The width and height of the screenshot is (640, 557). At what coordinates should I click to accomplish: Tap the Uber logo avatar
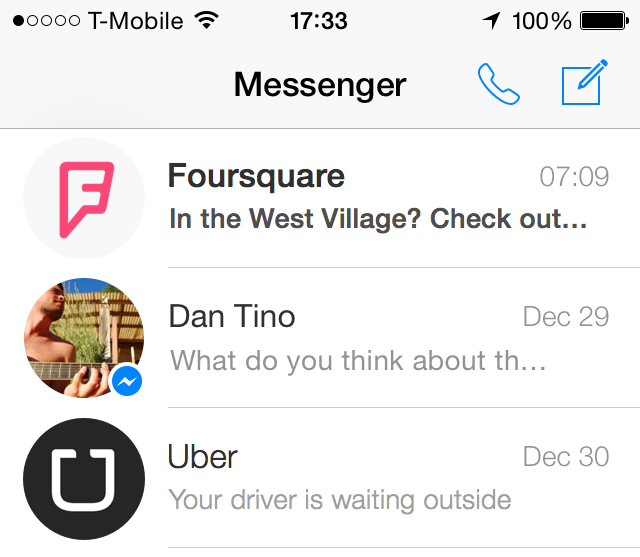[x=84, y=479]
